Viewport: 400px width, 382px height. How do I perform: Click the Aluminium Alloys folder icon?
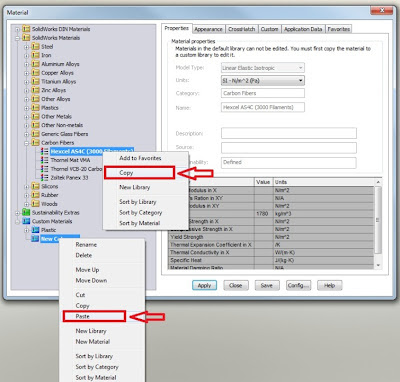tap(35, 64)
